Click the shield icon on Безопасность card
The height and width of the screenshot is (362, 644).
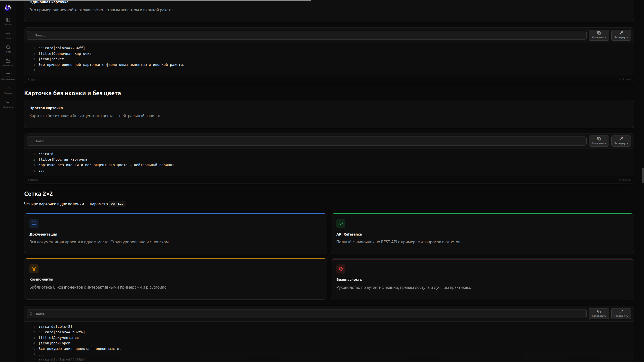(341, 269)
